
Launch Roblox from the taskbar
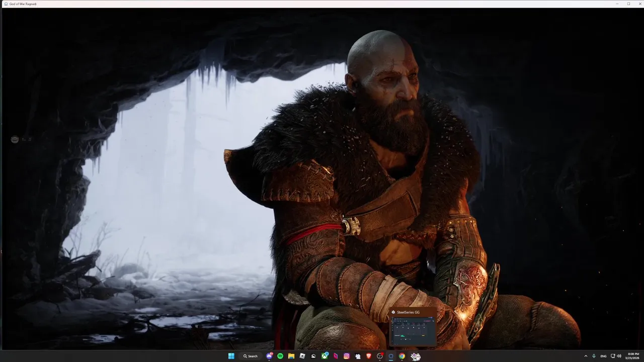[x=302, y=356]
